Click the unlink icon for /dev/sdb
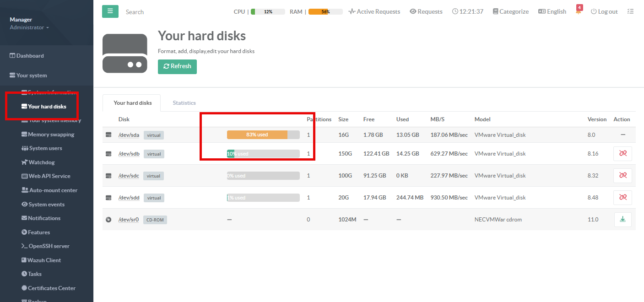644x302 pixels. click(622, 154)
